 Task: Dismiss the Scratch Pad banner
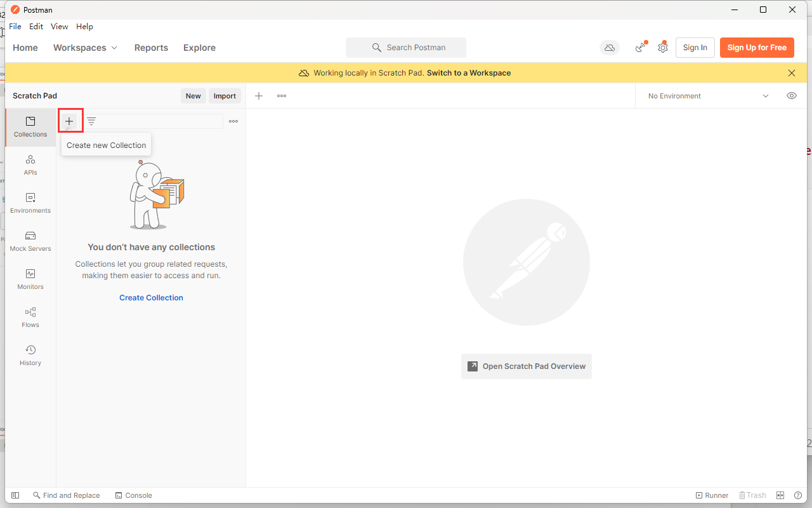792,73
